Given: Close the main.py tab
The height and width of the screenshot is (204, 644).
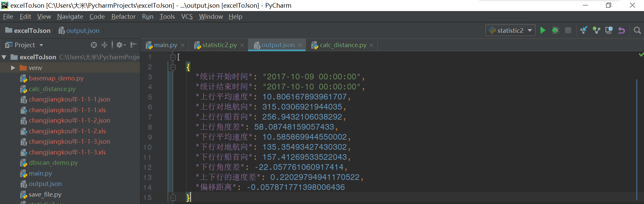Looking at the screenshot, I should click(x=183, y=45).
